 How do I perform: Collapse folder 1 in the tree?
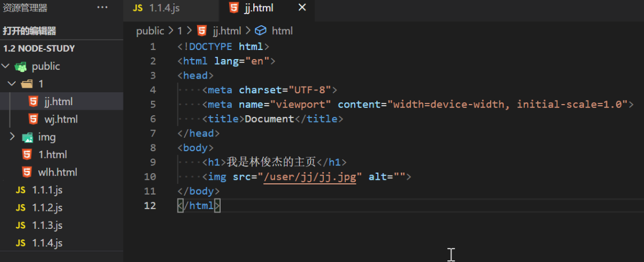pyautogui.click(x=12, y=84)
